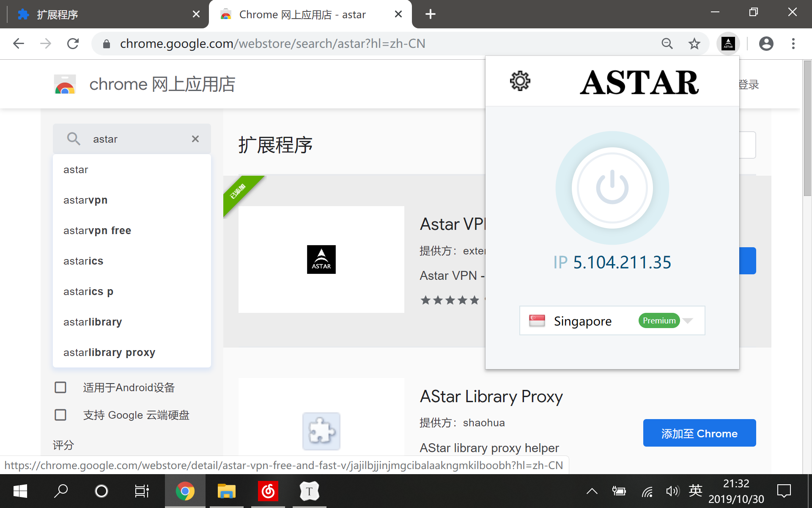Open the AStar Library Proxy puzzle thumbnail
This screenshot has height=508, width=812.
click(x=321, y=431)
